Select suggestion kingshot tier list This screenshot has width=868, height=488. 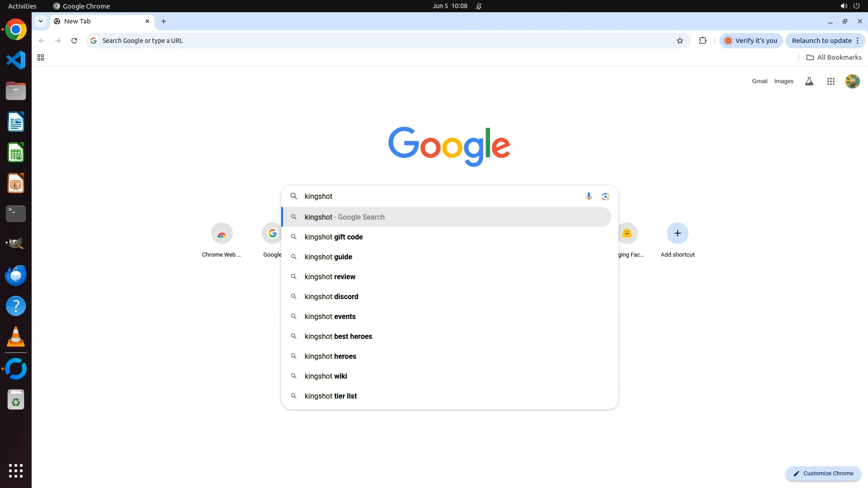(x=330, y=396)
